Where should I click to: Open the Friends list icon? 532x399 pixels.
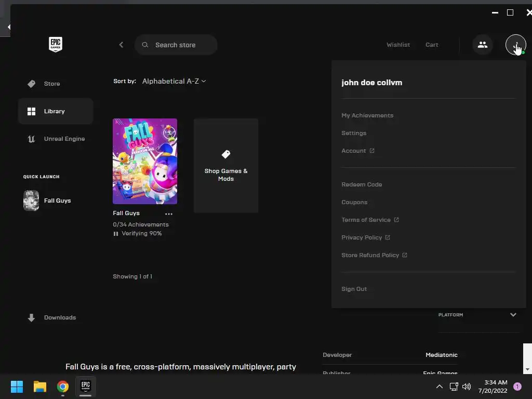tap(483, 45)
